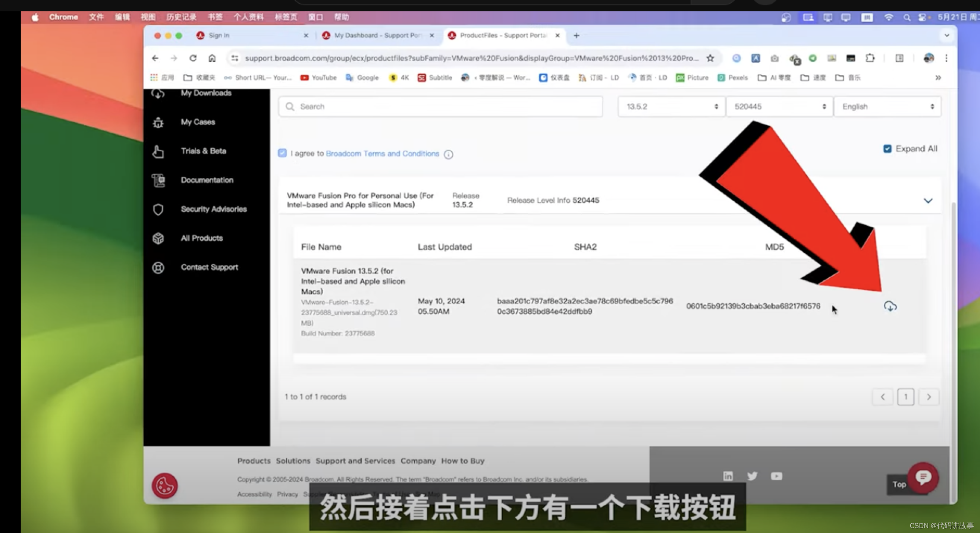Open the Broadcom Twitter footer icon
The image size is (980, 533).
(752, 476)
